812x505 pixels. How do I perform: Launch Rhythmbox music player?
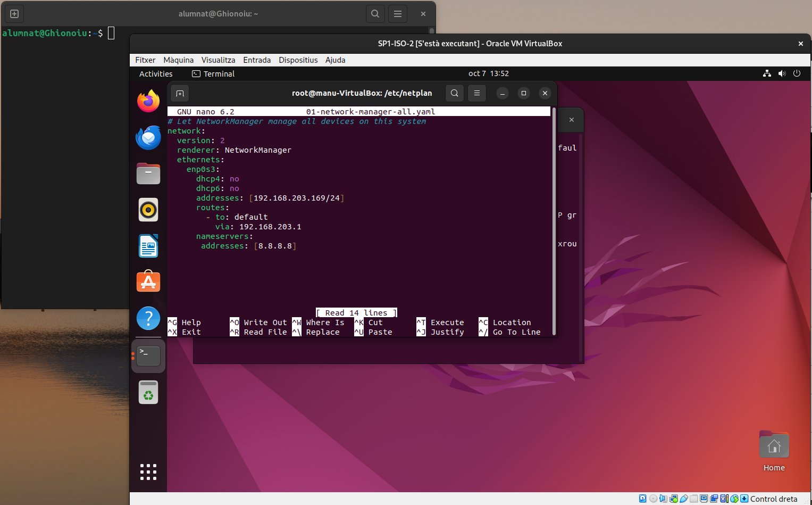(148, 210)
